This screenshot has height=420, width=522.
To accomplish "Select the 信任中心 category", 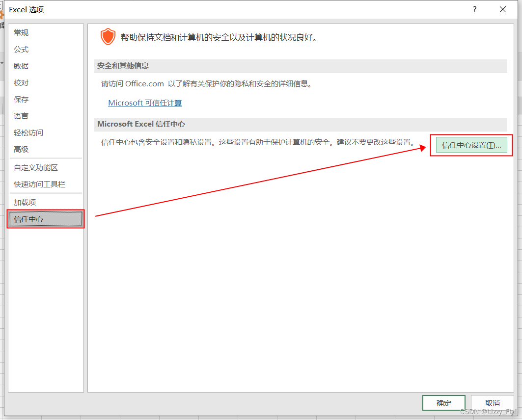I will click(x=46, y=219).
